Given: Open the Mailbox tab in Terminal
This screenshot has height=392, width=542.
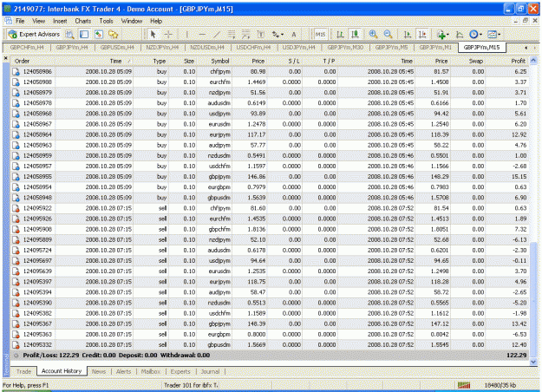Looking at the screenshot, I should 151,371.
